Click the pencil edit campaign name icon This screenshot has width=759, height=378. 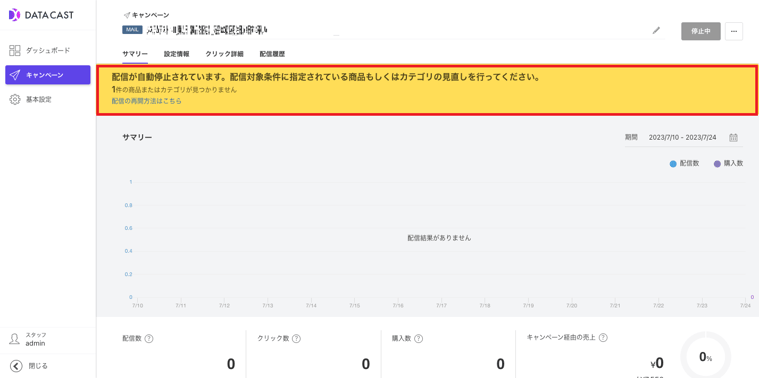point(656,30)
